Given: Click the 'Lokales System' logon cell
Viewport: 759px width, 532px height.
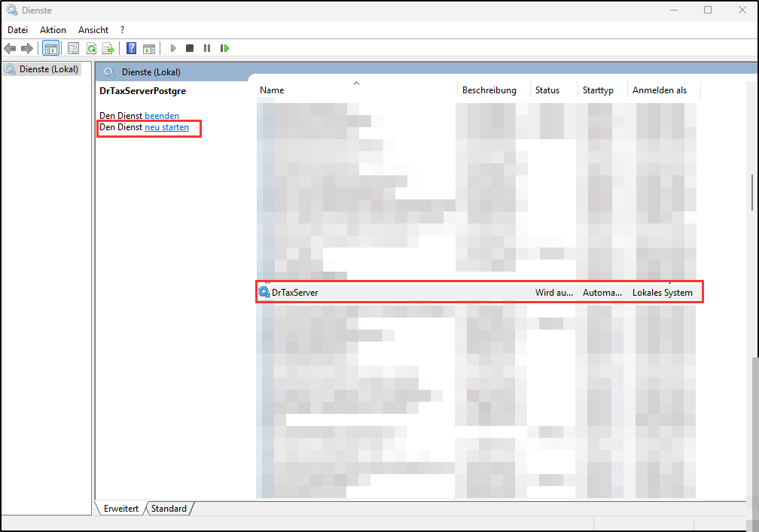Looking at the screenshot, I should (x=662, y=293).
